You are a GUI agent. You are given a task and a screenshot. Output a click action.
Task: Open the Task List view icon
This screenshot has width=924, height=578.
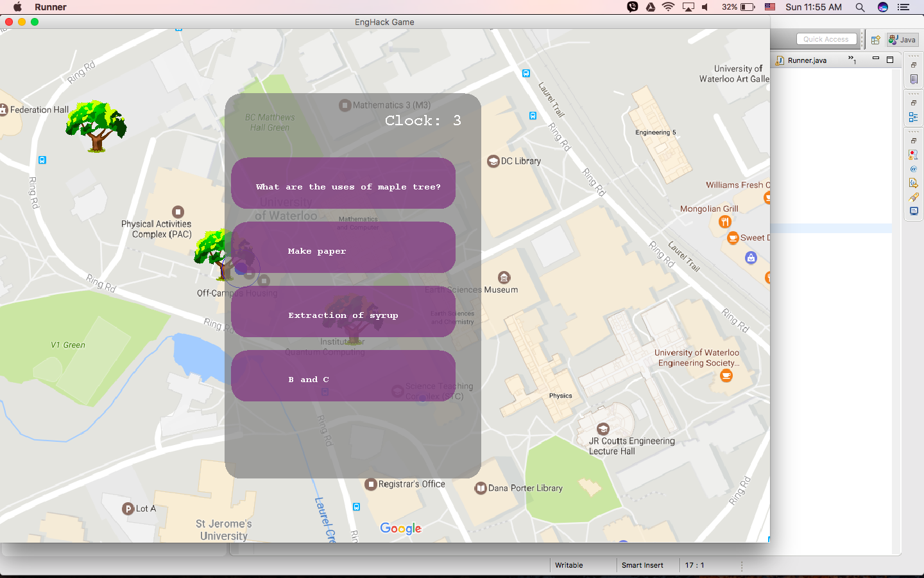pyautogui.click(x=914, y=79)
